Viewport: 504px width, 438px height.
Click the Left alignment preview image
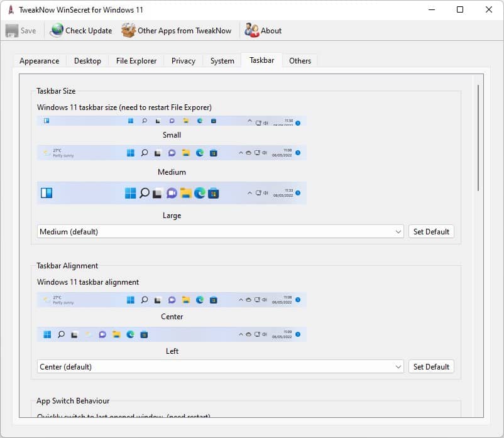pos(172,334)
